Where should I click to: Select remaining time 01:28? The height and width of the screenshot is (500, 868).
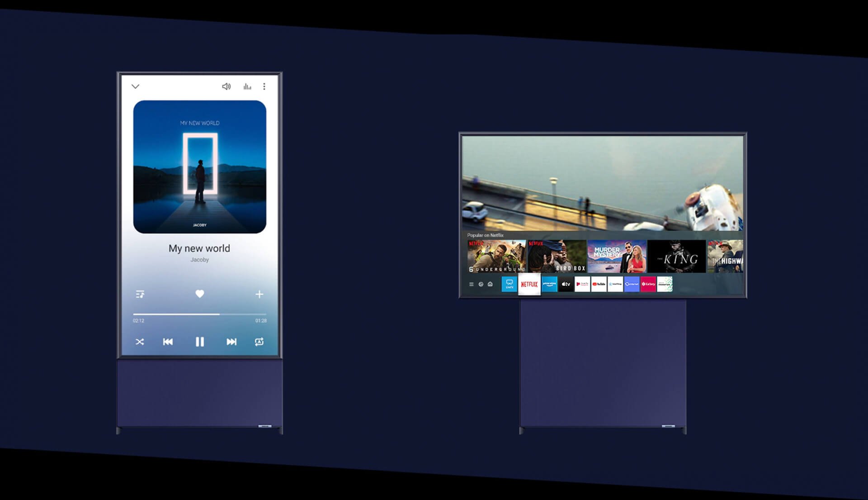pos(261,321)
